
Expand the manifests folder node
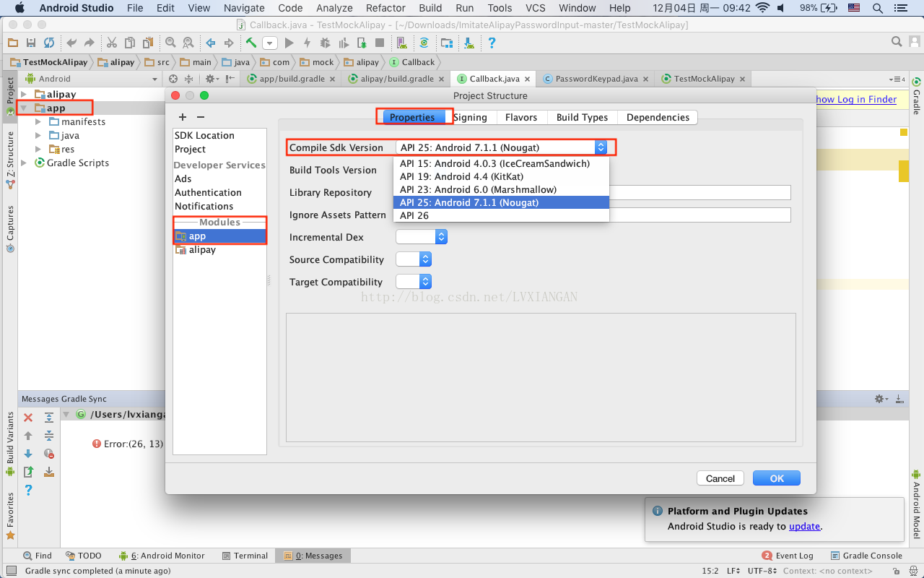pyautogui.click(x=38, y=122)
